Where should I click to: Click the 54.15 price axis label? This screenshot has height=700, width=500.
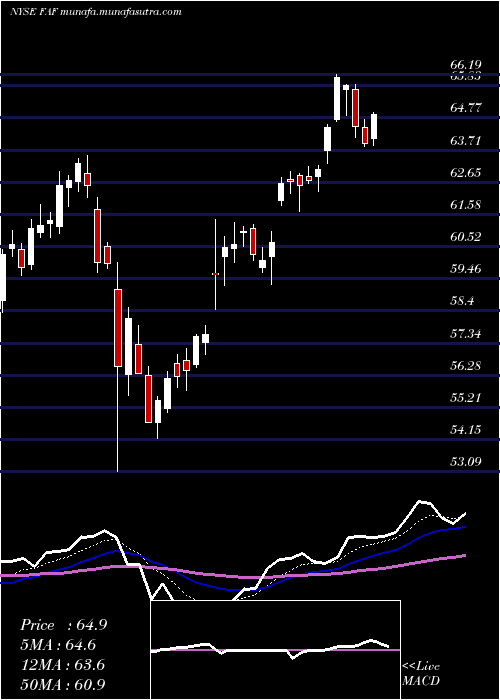(x=466, y=429)
